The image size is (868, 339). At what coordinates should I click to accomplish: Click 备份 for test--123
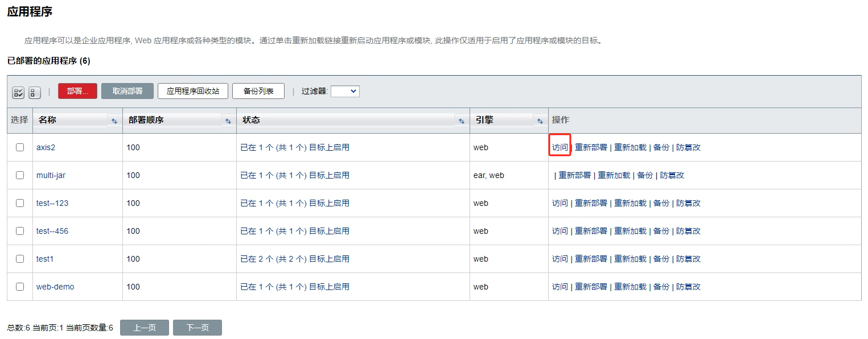tap(661, 203)
